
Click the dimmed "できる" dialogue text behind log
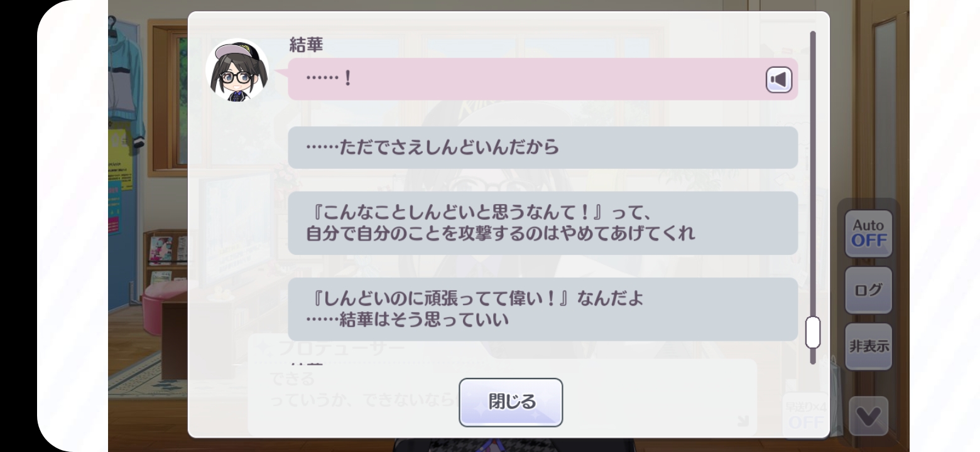pyautogui.click(x=292, y=380)
